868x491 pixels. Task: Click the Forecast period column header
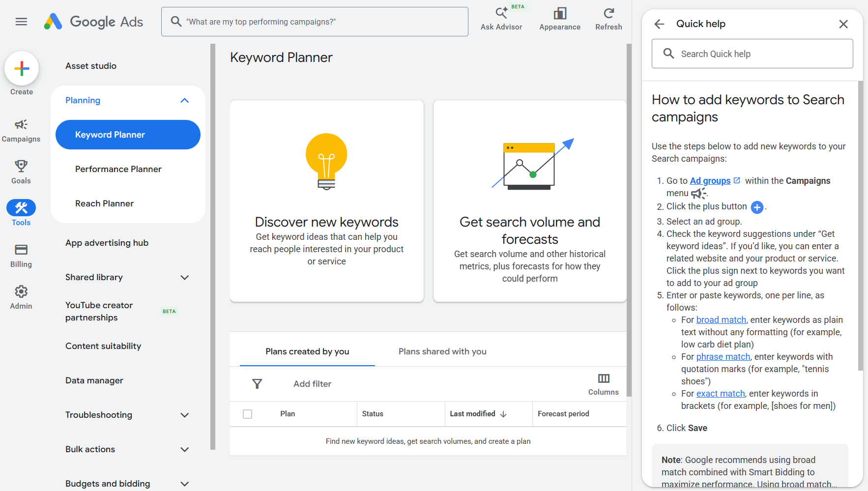point(563,414)
